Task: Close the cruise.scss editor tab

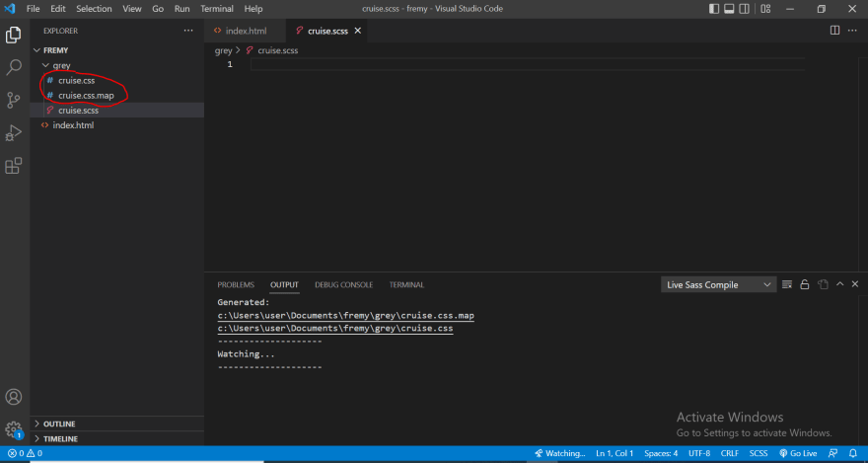Action: click(x=358, y=31)
